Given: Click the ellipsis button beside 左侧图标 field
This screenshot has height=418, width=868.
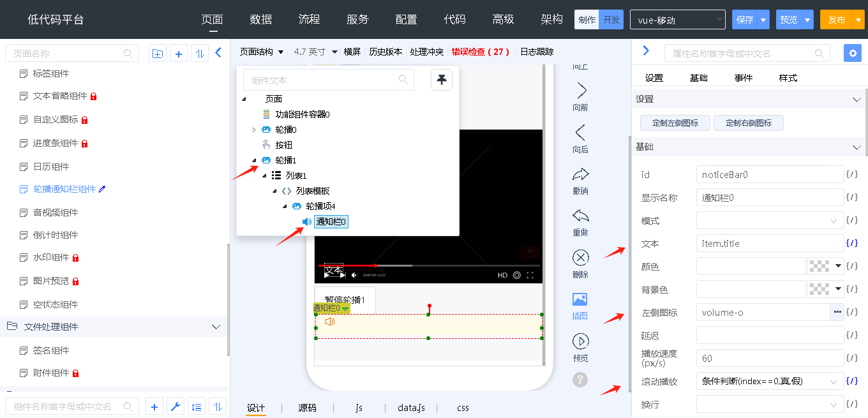Looking at the screenshot, I should click(x=837, y=312).
